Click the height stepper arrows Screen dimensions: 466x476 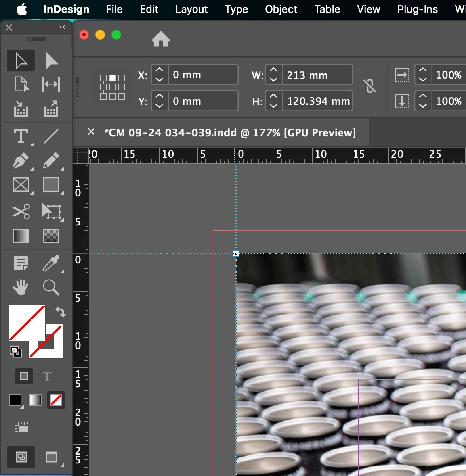tap(273, 101)
